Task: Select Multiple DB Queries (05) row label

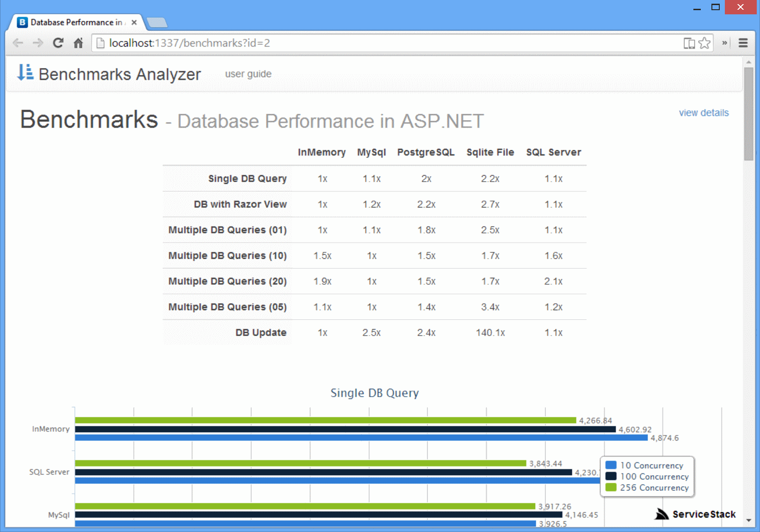Action: (227, 307)
